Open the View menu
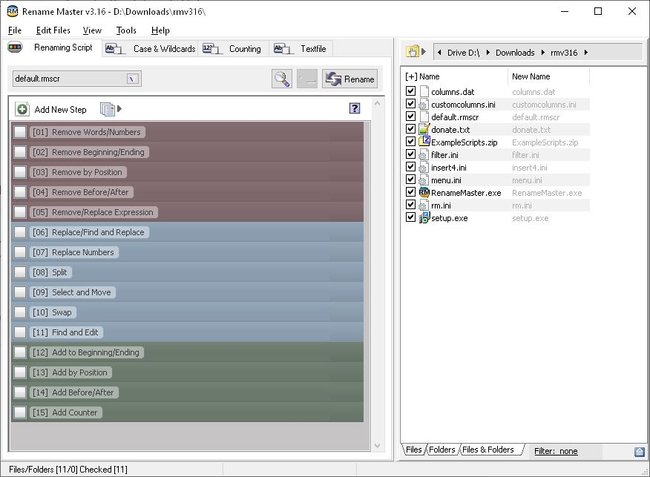This screenshot has width=650, height=477. click(x=92, y=30)
